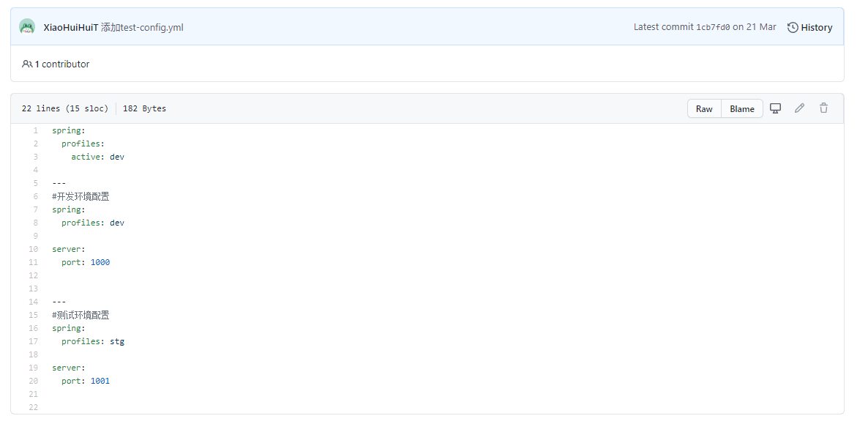The width and height of the screenshot is (868, 424).
Task: Click XiaoHuiHuiT's avatar image
Action: pos(27,26)
